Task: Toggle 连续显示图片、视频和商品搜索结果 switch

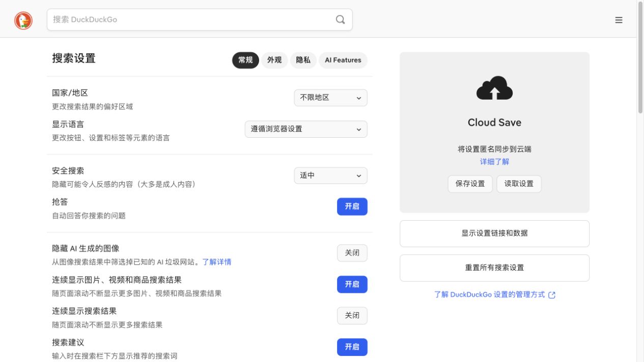Action: (352, 284)
